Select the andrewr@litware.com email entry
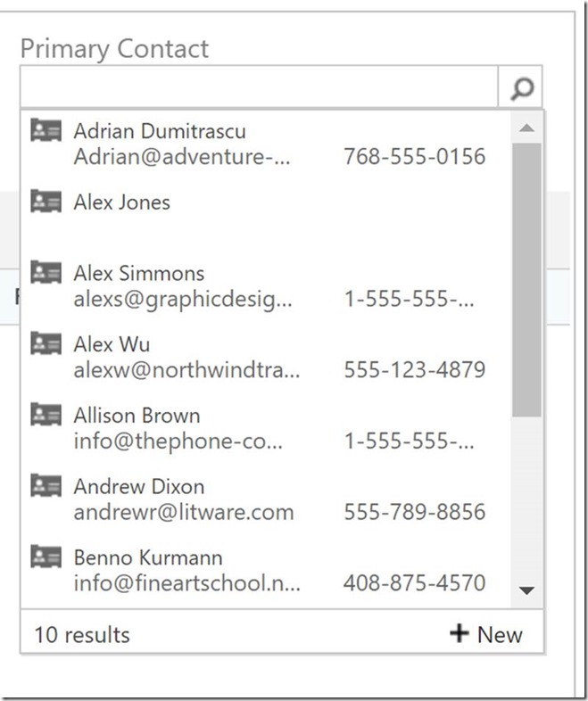The width and height of the screenshot is (588, 701). [x=183, y=512]
